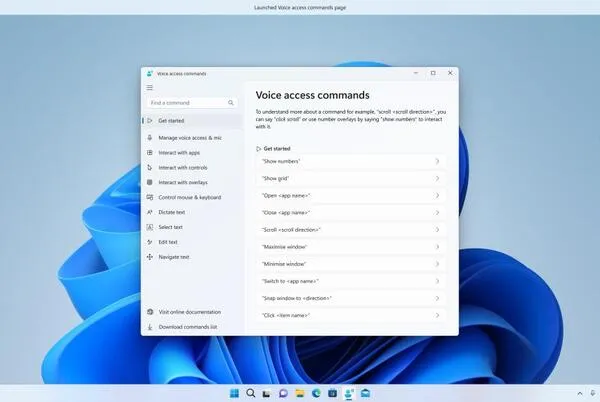
Task: Select Get started in sidebar
Action: coord(192,120)
